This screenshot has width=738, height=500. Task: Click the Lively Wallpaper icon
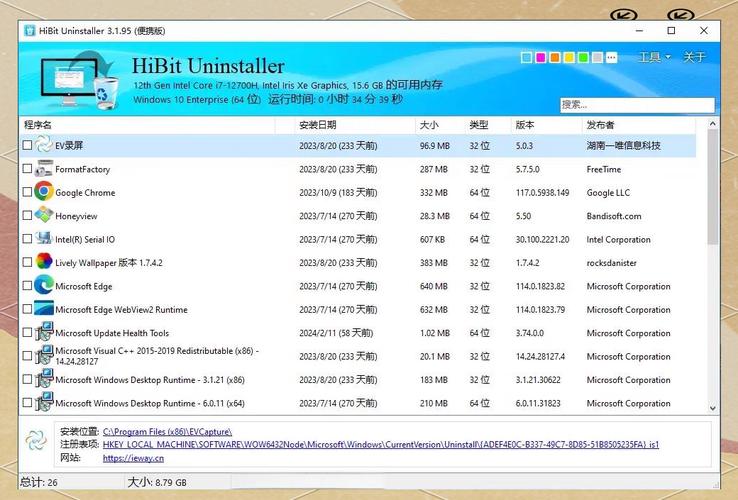44,261
